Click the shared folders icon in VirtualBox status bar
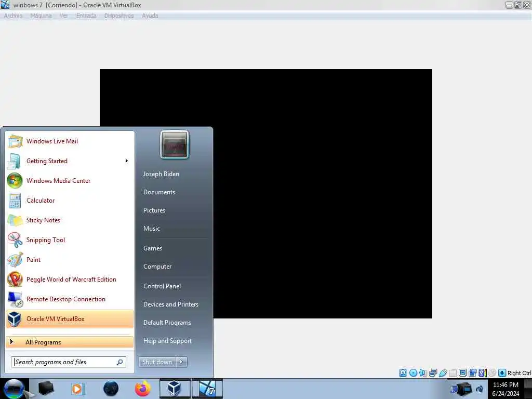 [x=453, y=373]
